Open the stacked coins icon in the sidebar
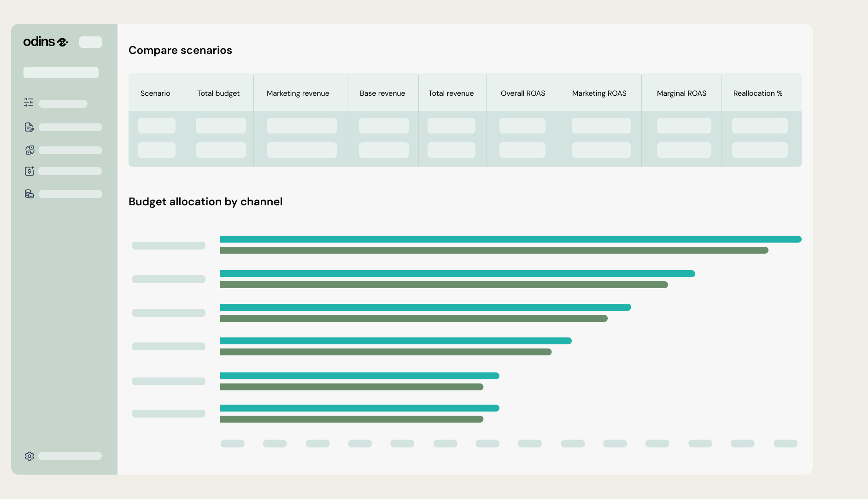Viewport: 868px width, 499px height. (29, 194)
